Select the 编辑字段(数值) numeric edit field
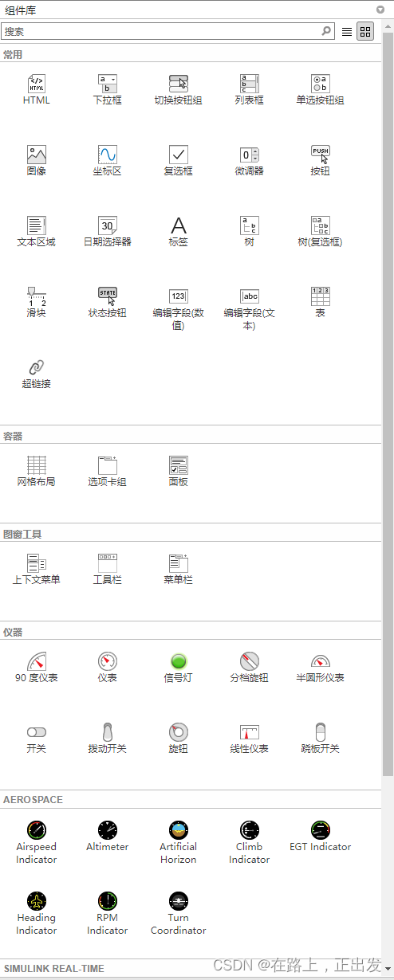394x980 pixels. (179, 296)
